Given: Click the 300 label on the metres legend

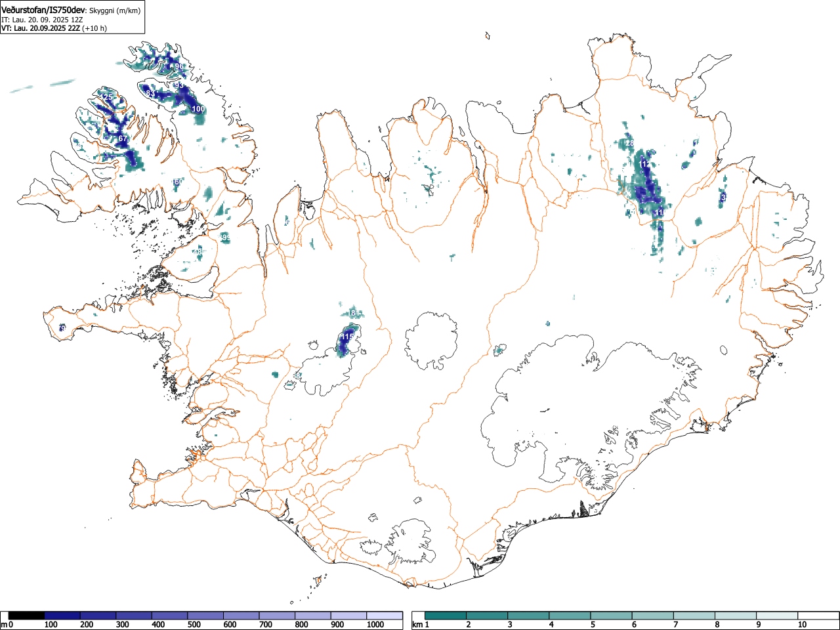Looking at the screenshot, I should point(122,625).
